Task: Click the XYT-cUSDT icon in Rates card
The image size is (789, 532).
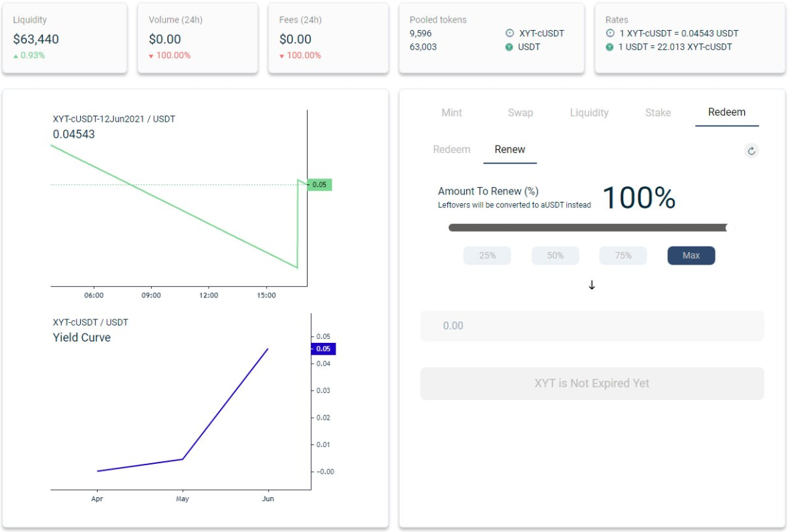Action: pyautogui.click(x=610, y=33)
